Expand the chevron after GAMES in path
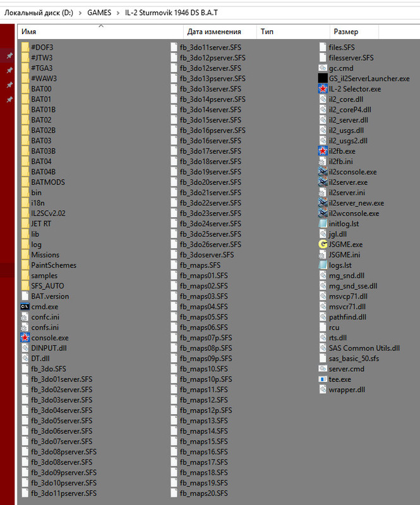This screenshot has width=420, height=505. 118,13
